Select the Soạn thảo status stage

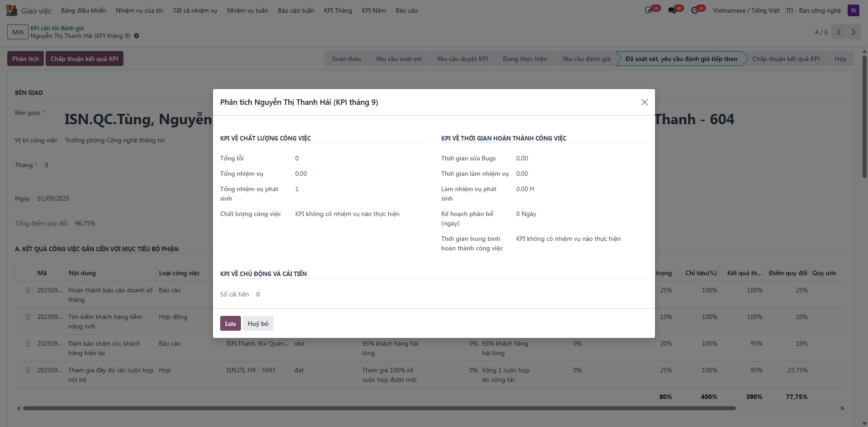(346, 59)
